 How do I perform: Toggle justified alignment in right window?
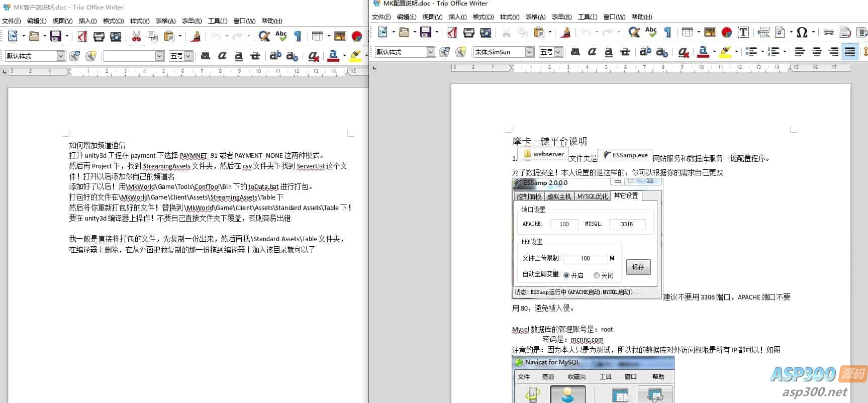(850, 52)
